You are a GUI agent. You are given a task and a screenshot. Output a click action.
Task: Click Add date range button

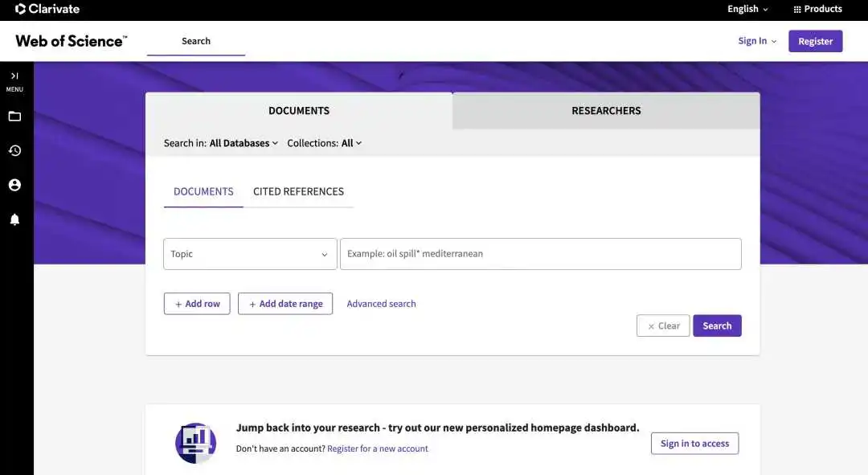[x=285, y=303]
